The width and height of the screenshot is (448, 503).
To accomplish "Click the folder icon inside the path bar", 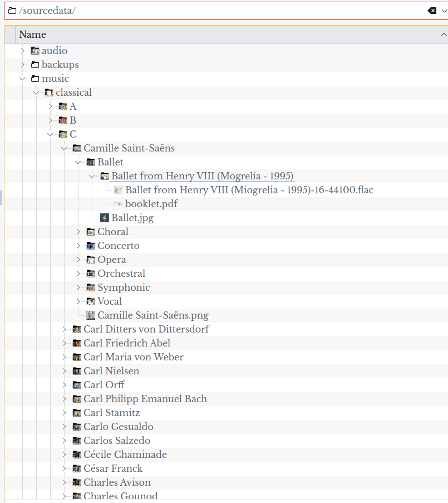I will 12,11.
